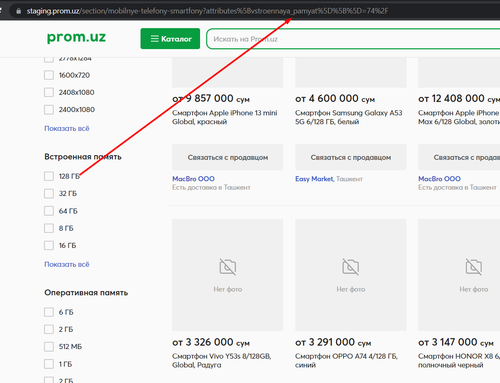500x383 pixels.
Task: Check the 1600x720 resolution filter
Action: [x=49, y=75]
